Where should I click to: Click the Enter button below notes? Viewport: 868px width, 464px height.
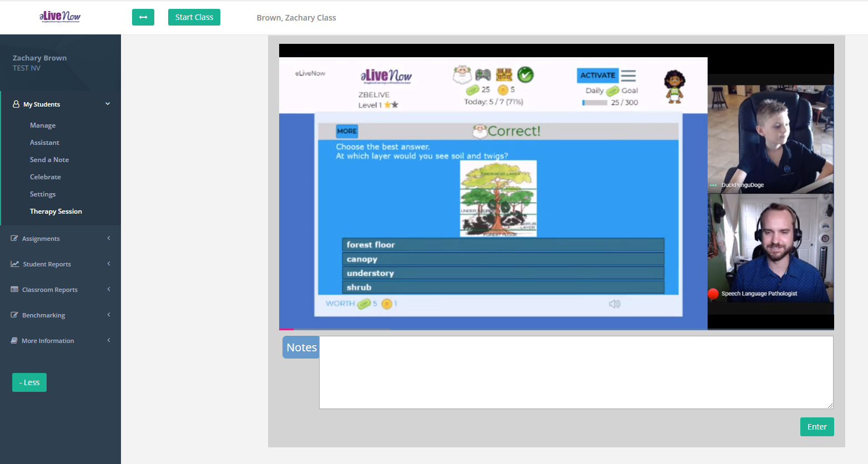(x=817, y=427)
